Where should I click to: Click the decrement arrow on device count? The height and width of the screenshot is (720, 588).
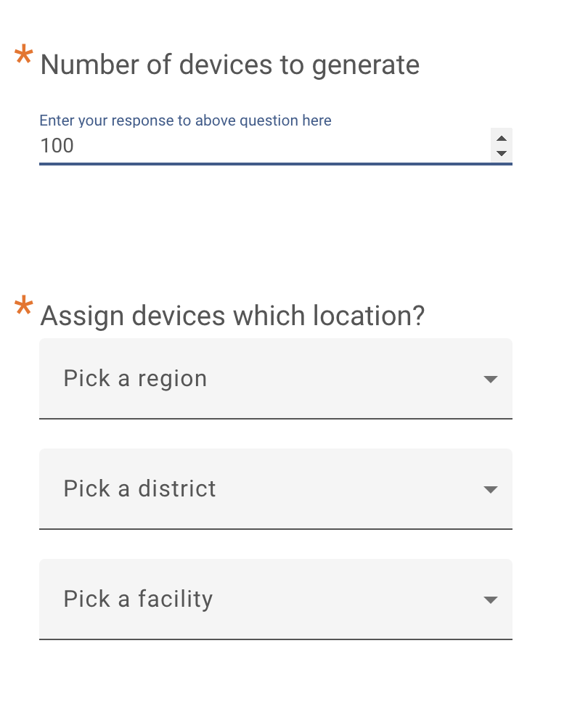pyautogui.click(x=502, y=152)
